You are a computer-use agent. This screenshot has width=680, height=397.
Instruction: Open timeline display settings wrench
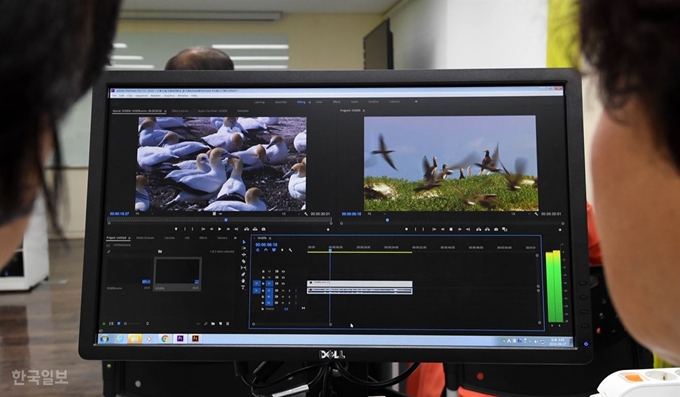point(290,250)
